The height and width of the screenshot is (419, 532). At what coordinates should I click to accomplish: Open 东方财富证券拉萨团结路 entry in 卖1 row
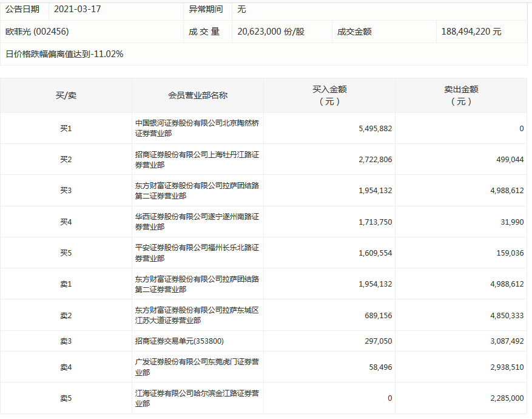point(197,284)
